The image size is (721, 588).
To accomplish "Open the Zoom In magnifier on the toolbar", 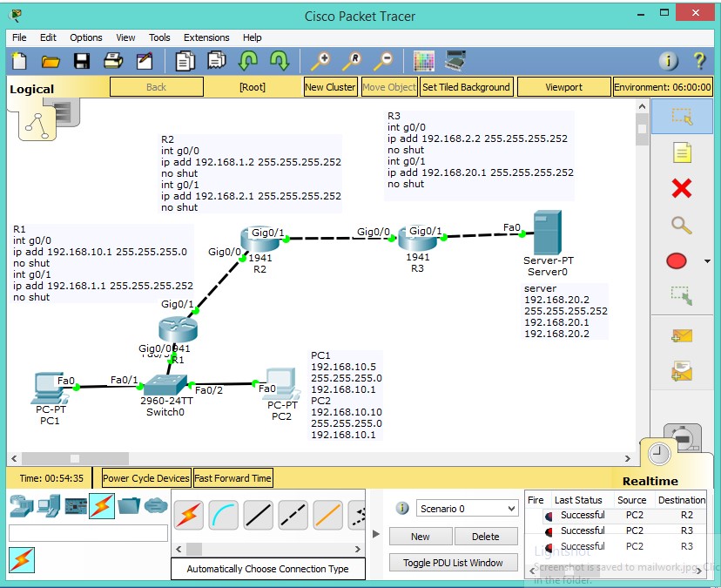I will click(320, 61).
